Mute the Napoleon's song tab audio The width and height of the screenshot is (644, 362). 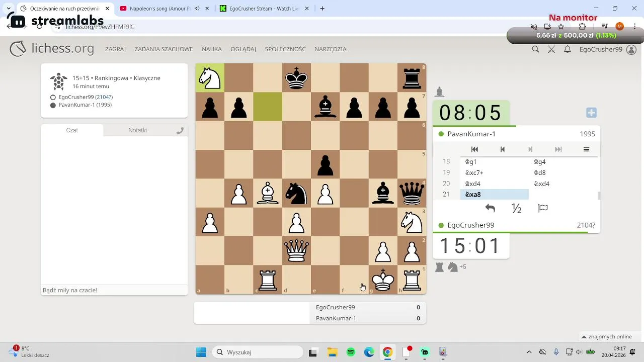point(197,9)
